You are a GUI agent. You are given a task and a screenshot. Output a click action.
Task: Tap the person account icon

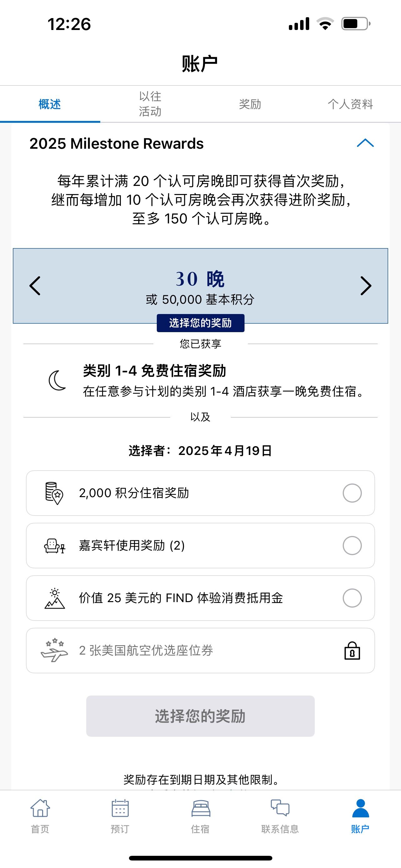tap(360, 808)
